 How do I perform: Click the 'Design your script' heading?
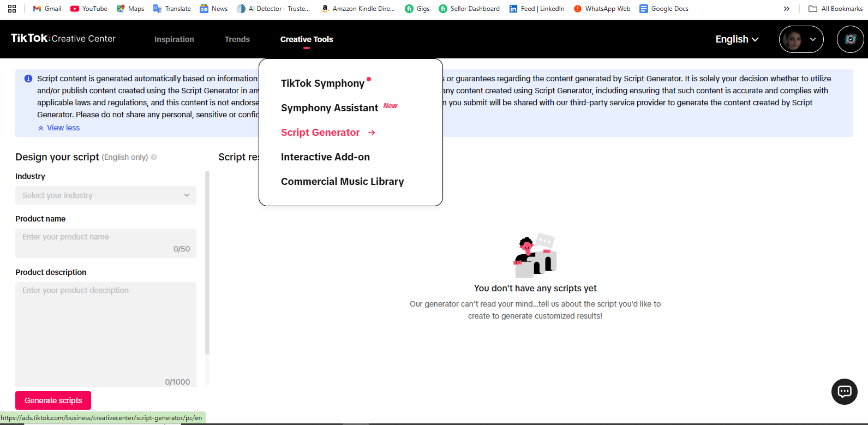click(57, 157)
